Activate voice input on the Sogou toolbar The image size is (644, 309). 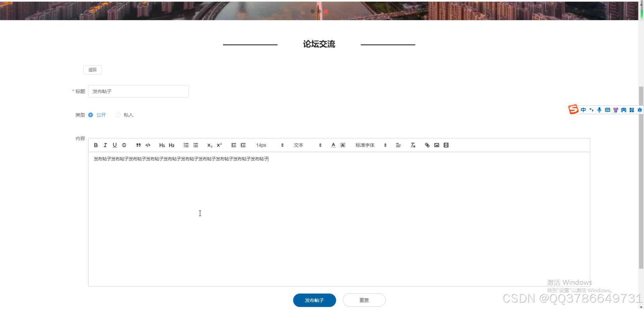click(x=599, y=110)
